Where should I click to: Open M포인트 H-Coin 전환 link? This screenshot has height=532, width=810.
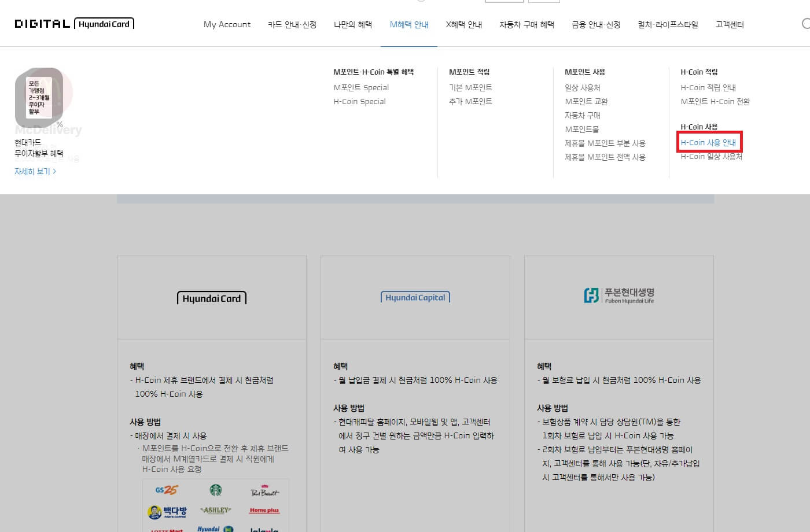[715, 101]
